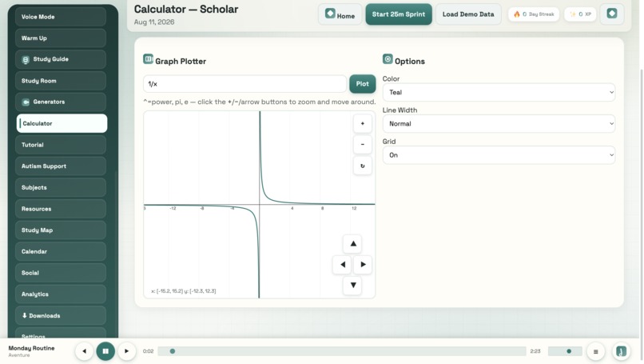This screenshot has height=364, width=644.
Task: Click the XP sparkle badge
Action: pyautogui.click(x=580, y=14)
